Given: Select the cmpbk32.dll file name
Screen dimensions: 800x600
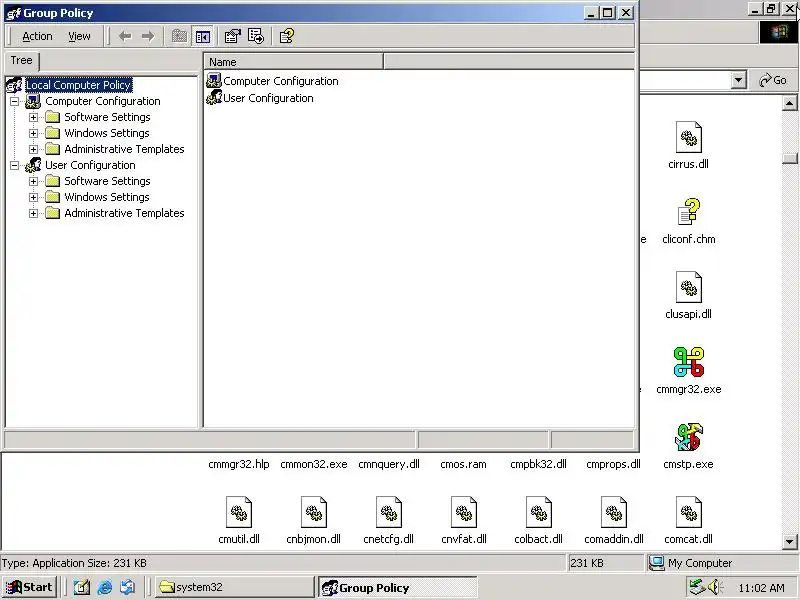Looking at the screenshot, I should (x=539, y=464).
